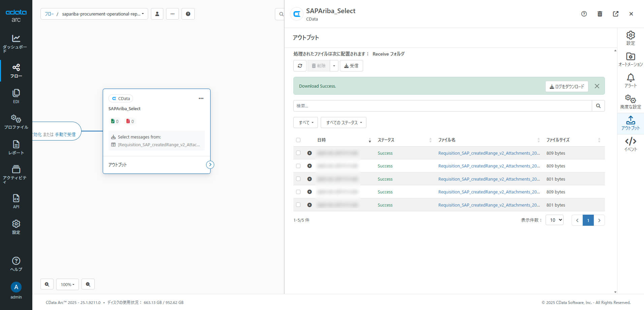Switch to the 高度な設定 tab
Viewport: 644px width, 310px height.
(631, 102)
